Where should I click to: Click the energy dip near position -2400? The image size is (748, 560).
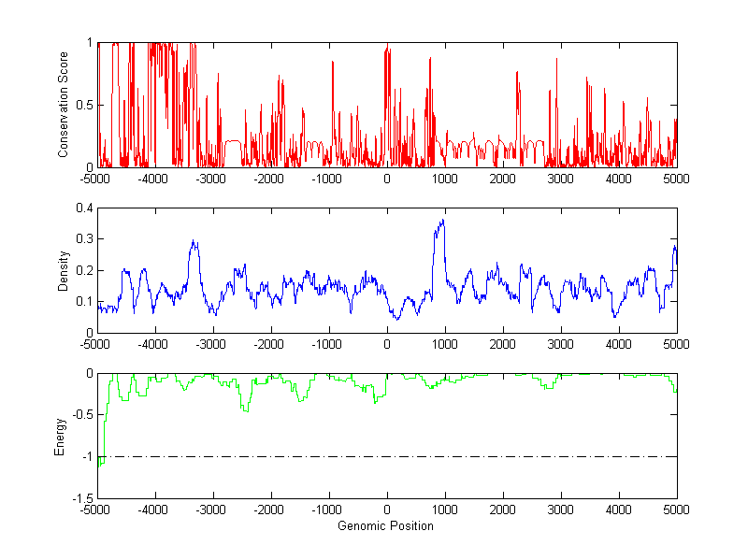246,409
